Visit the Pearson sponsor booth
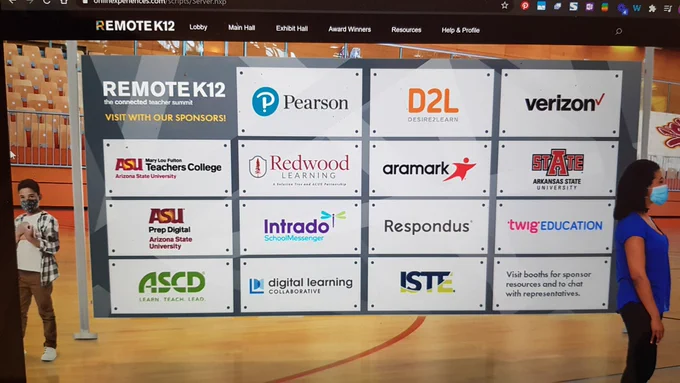 (299, 102)
